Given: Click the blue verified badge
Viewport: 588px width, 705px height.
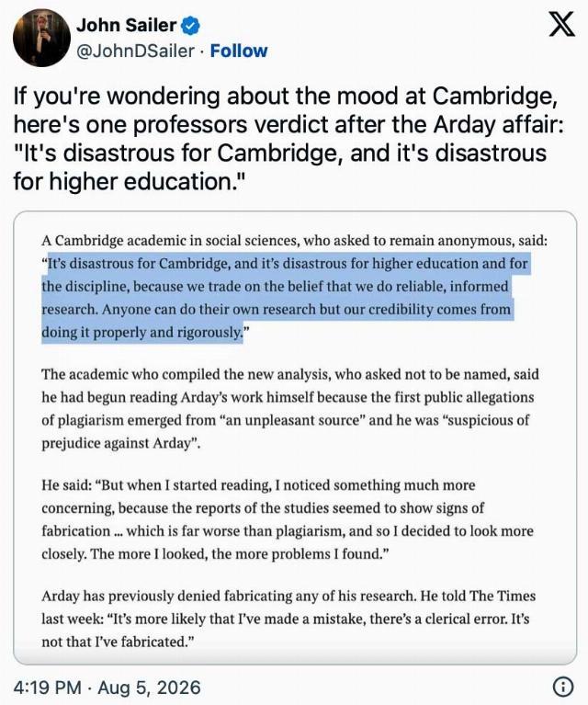Looking at the screenshot, I should 190,26.
